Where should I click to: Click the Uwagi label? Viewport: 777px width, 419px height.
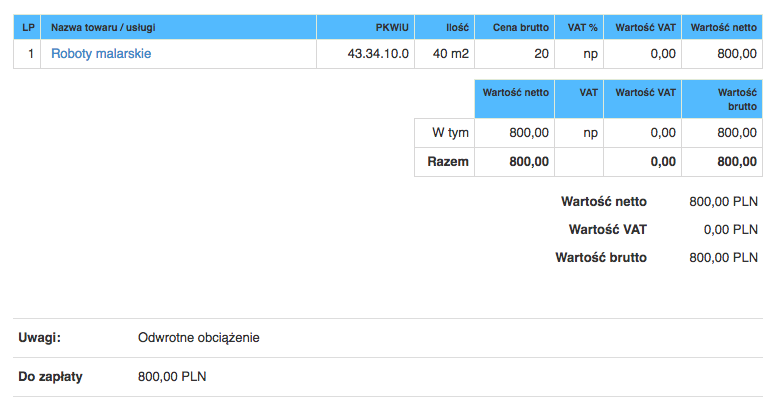(x=40, y=338)
